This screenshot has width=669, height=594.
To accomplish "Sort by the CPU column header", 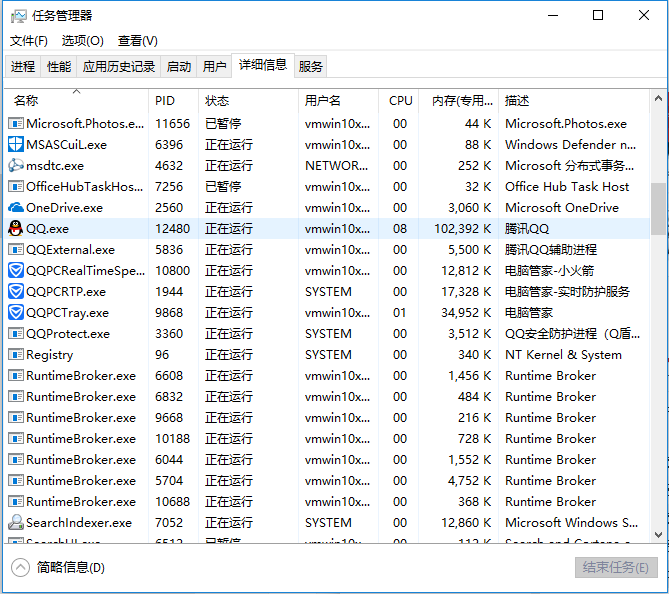I will tap(399, 101).
